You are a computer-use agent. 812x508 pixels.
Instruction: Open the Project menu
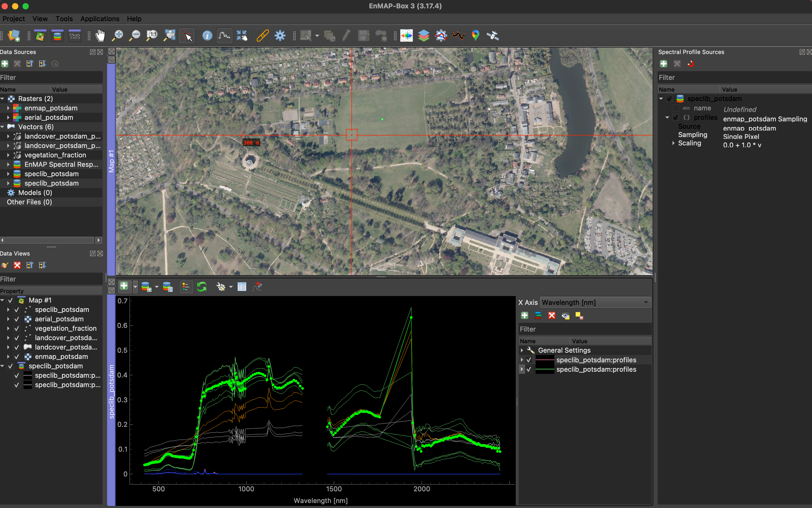[x=14, y=19]
